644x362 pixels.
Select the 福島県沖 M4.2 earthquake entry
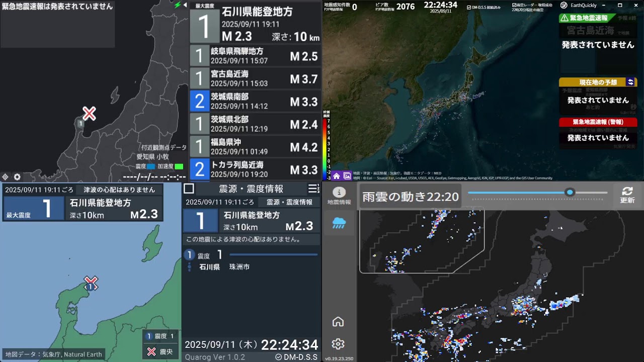tap(255, 147)
